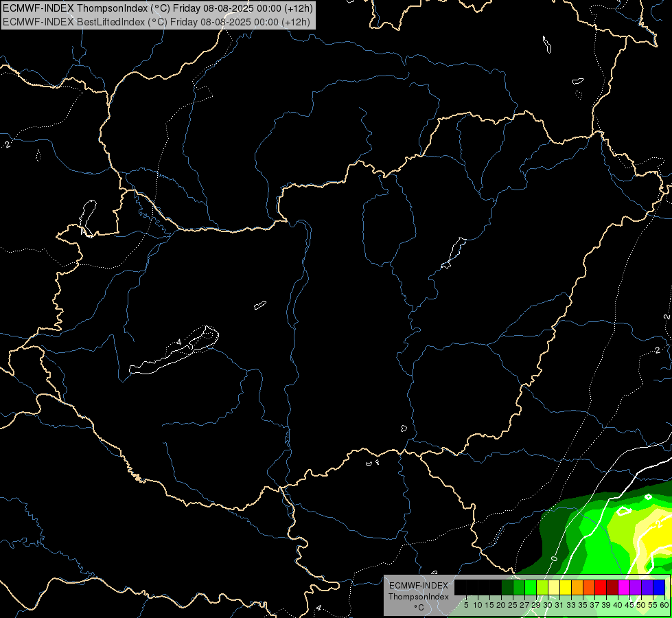The width and height of the screenshot is (672, 618).
Task: Click contour label 0 on the white contour line
Action: 554,558
